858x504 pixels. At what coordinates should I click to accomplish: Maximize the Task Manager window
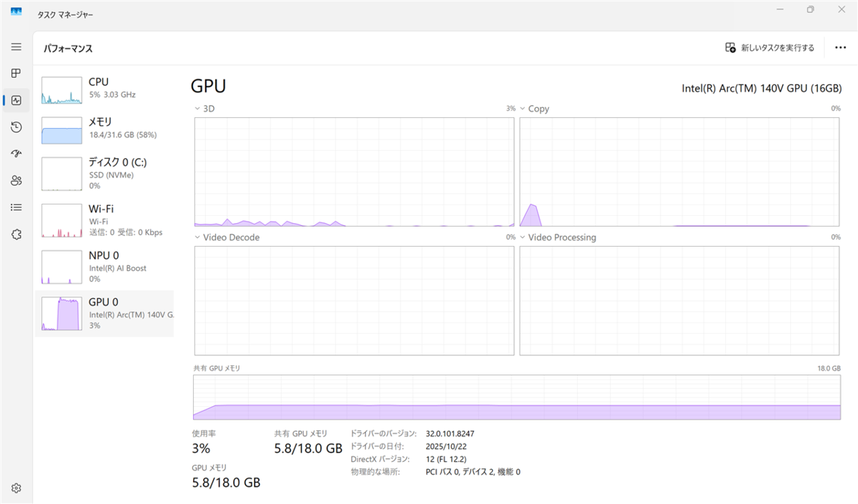[x=810, y=10]
